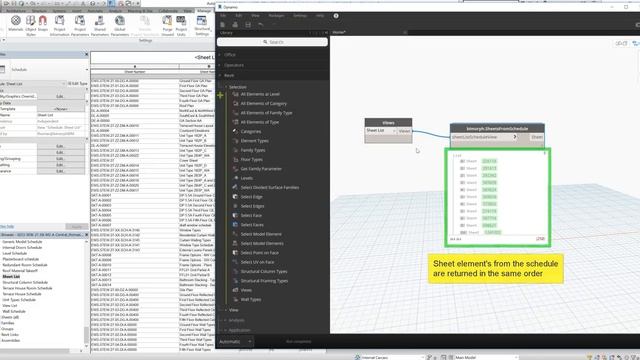Open the Packages menu in Dynamo
This screenshot has width=640, height=360.
tap(276, 16)
